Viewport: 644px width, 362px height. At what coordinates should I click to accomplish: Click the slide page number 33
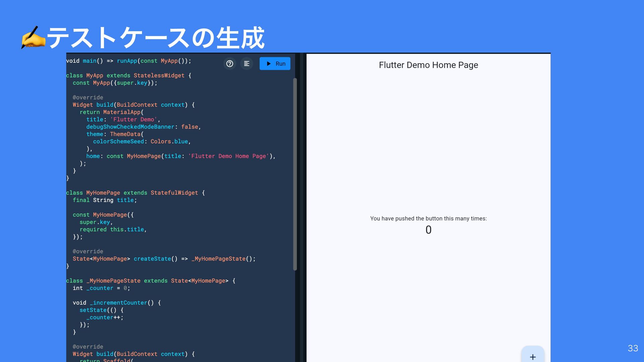click(x=633, y=348)
